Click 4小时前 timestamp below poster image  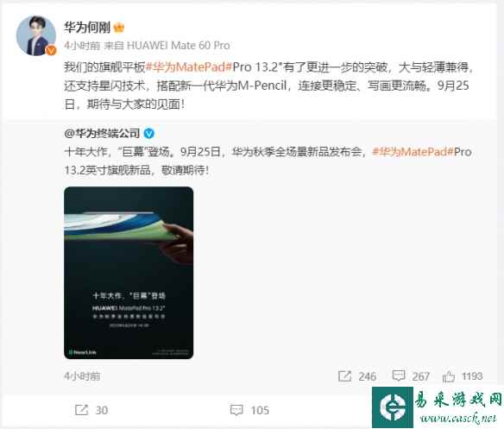coord(82,376)
